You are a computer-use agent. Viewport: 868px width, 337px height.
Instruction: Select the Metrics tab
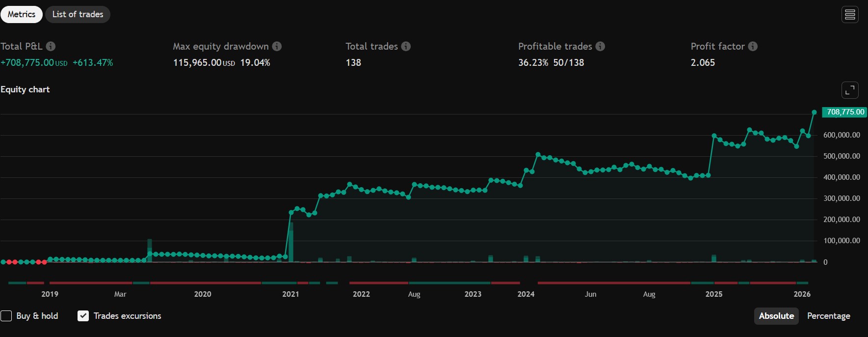[22, 14]
